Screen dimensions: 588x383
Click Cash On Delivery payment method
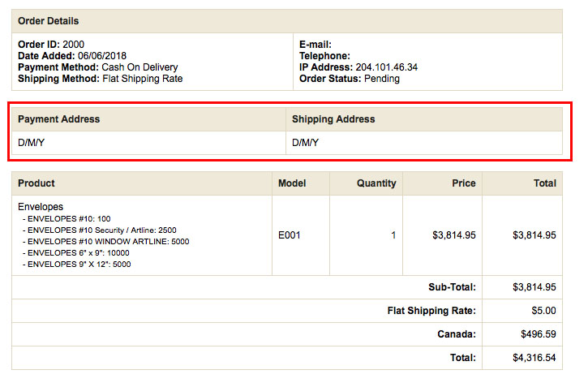click(x=139, y=67)
